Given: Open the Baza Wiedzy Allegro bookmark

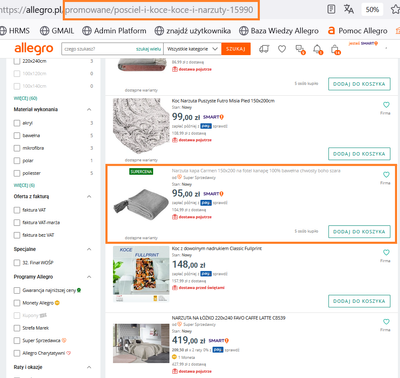Looking at the screenshot, I should coord(279,31).
